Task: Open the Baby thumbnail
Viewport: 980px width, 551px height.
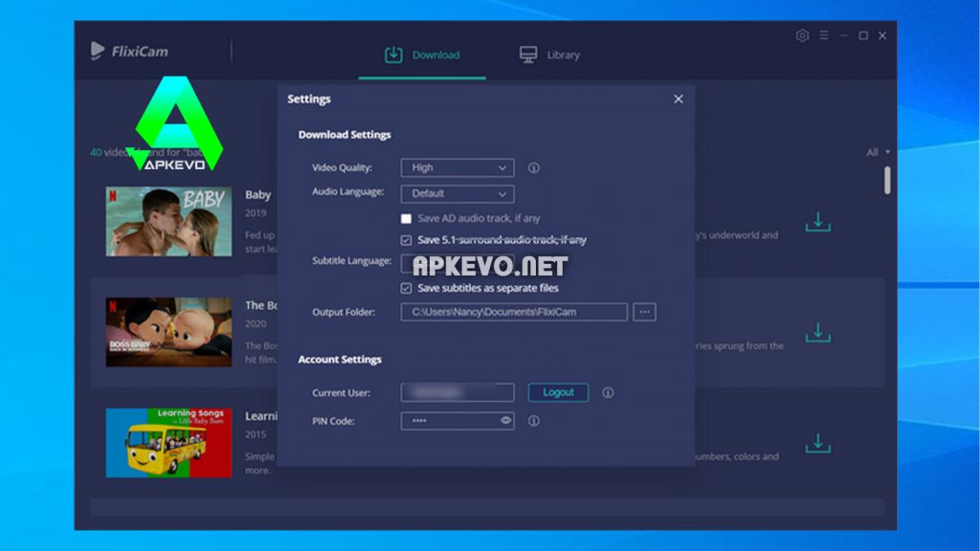Action: 168,222
